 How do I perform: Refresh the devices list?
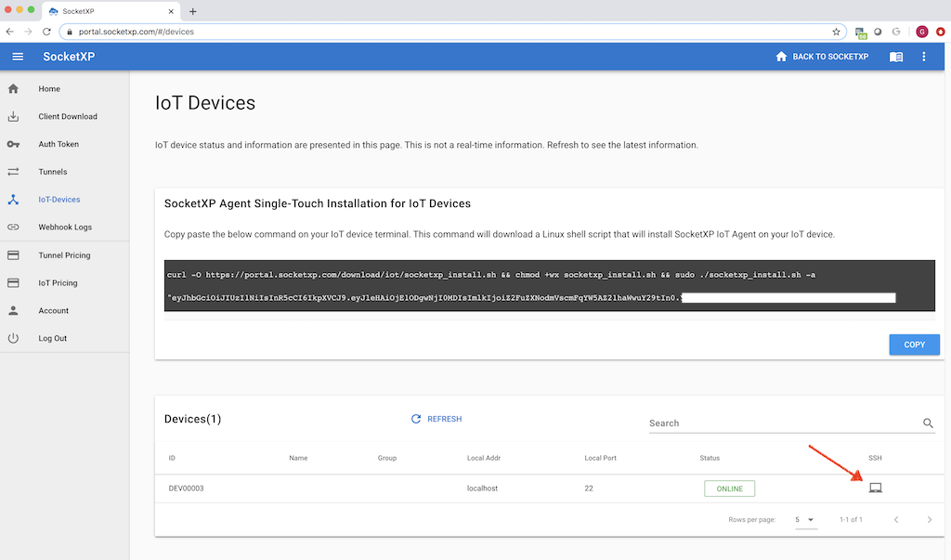point(436,419)
